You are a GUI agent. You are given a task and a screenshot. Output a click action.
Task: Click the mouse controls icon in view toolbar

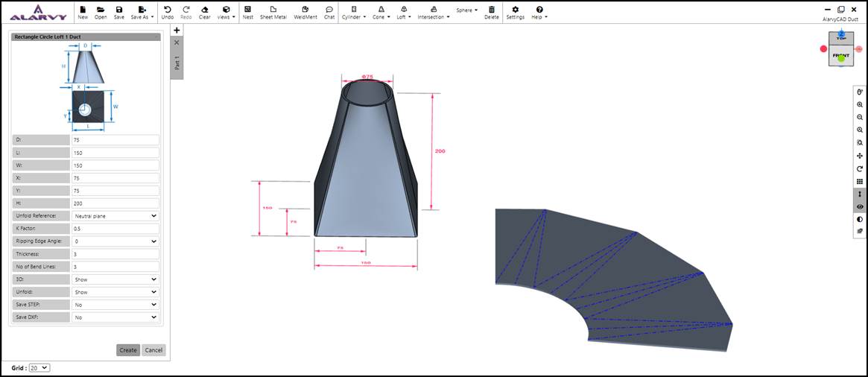(x=860, y=92)
